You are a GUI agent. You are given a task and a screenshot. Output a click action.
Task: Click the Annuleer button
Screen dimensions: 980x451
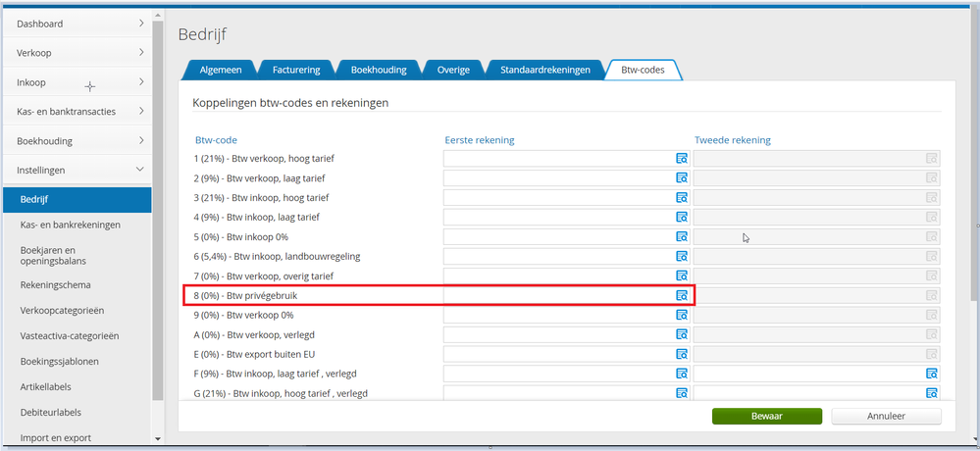click(x=886, y=416)
